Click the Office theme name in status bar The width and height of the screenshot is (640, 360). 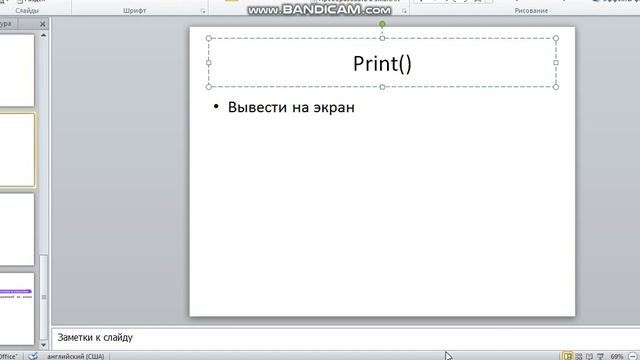tap(9, 356)
